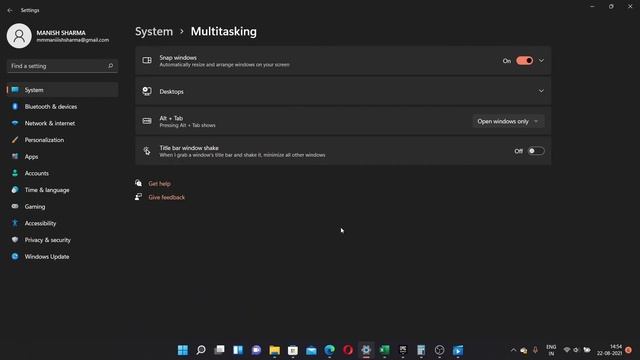Image resolution: width=640 pixels, height=360 pixels.
Task: Open Microsoft Store from taskbar
Action: click(x=293, y=350)
